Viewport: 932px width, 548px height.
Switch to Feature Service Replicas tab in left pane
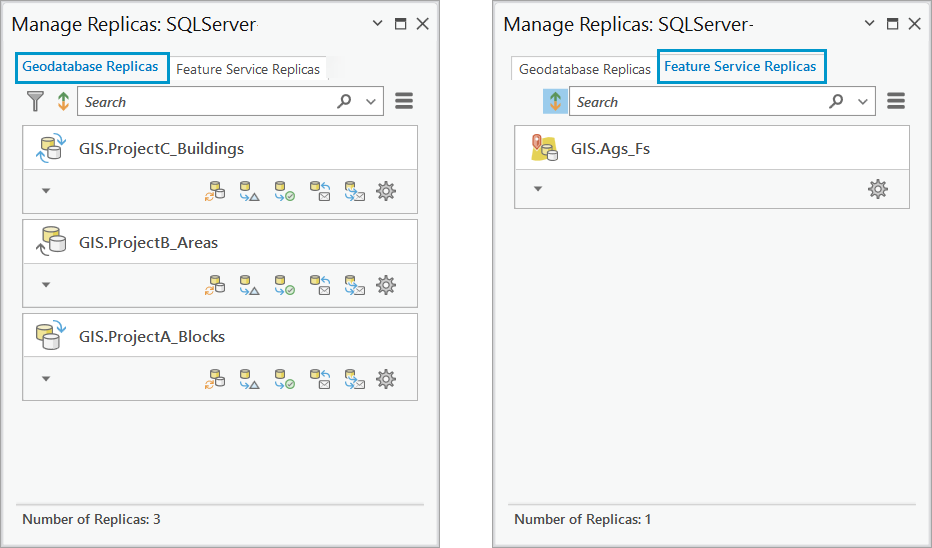point(248,69)
